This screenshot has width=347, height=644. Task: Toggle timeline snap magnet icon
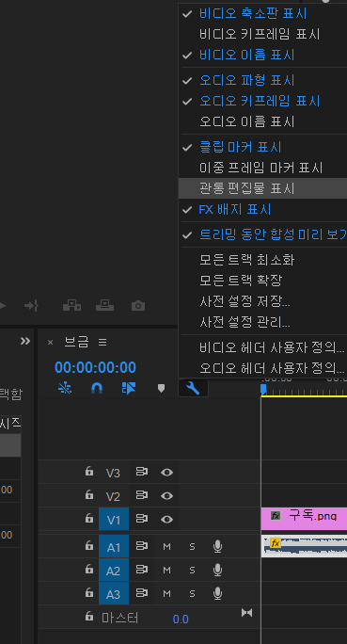(x=97, y=388)
